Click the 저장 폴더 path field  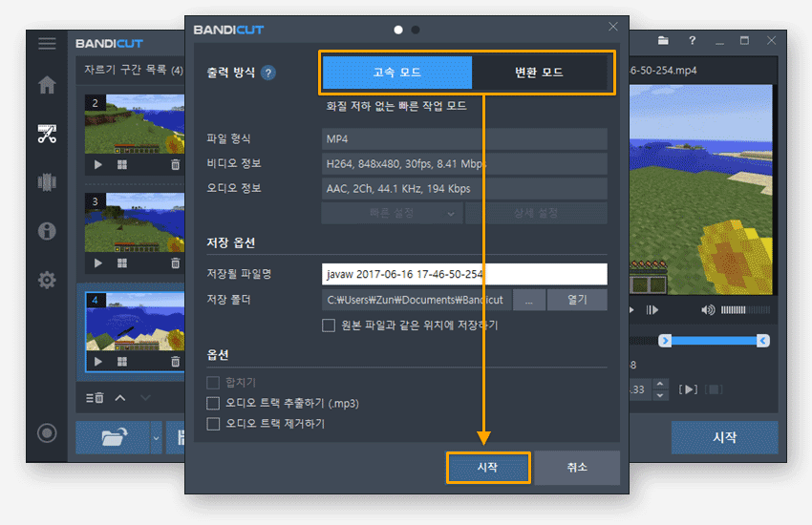[417, 300]
